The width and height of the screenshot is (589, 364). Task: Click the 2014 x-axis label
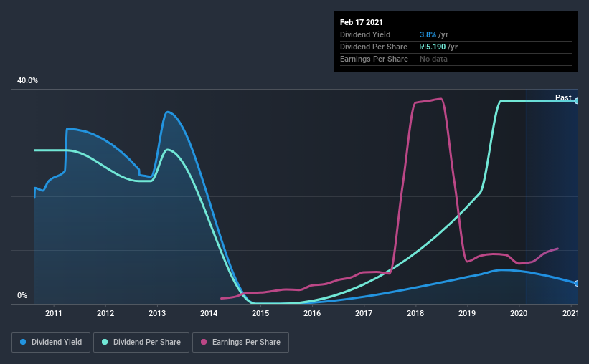click(x=209, y=313)
